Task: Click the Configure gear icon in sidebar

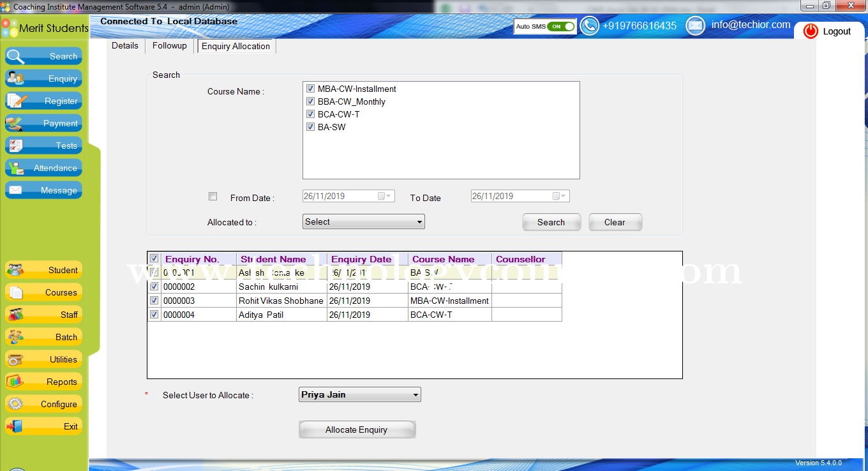Action: pyautogui.click(x=15, y=404)
